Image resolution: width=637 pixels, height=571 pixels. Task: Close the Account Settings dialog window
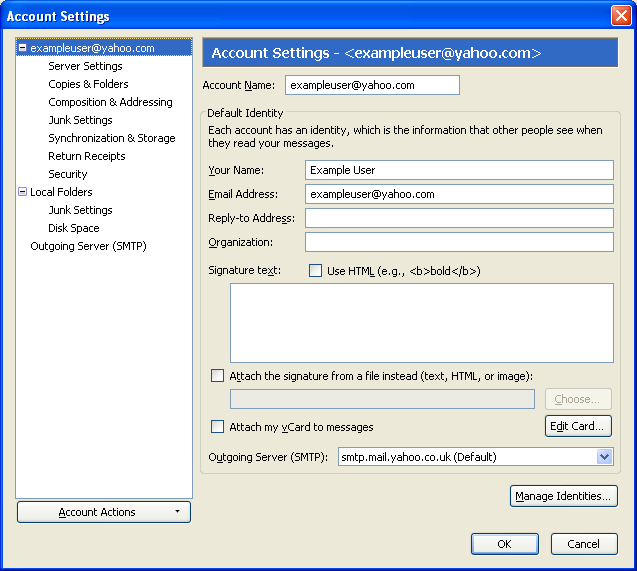click(620, 16)
